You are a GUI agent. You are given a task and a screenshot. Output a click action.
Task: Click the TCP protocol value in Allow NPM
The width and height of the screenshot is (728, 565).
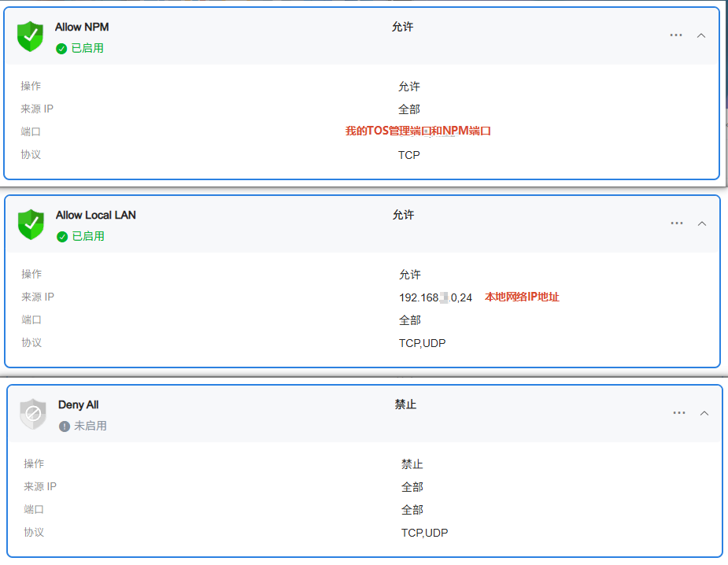coord(409,155)
